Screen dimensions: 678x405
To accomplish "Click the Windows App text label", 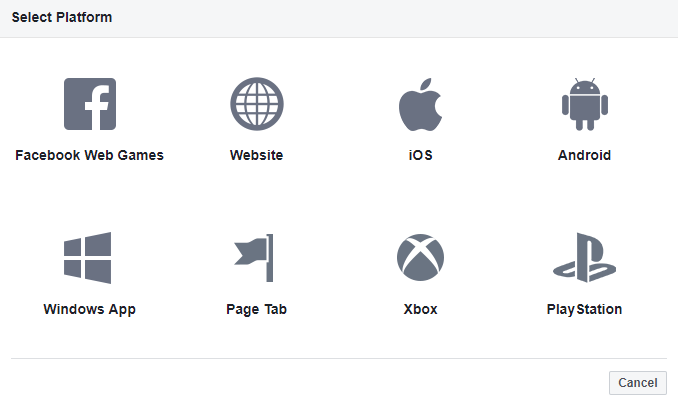I will 90,309.
